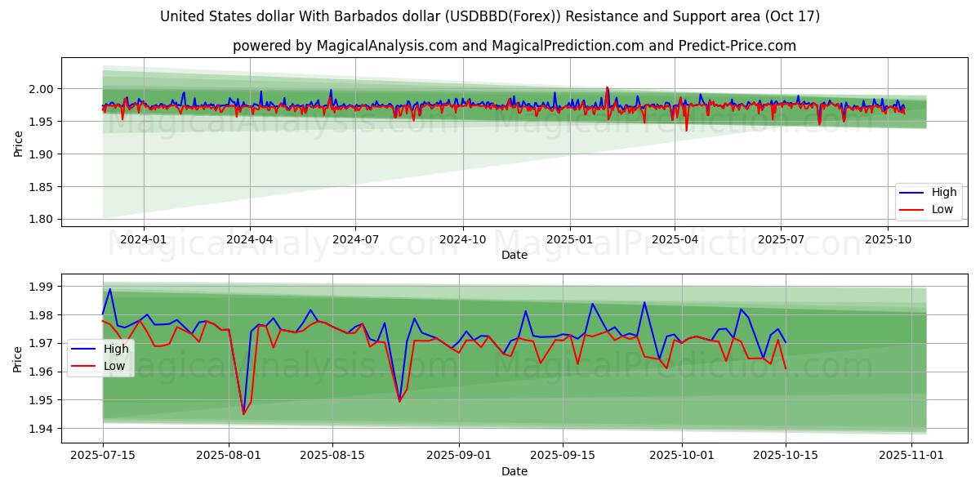Viewport: 980px width, 490px height.
Task: Click the 2024-01 tick on top chart axis
Action: point(144,239)
